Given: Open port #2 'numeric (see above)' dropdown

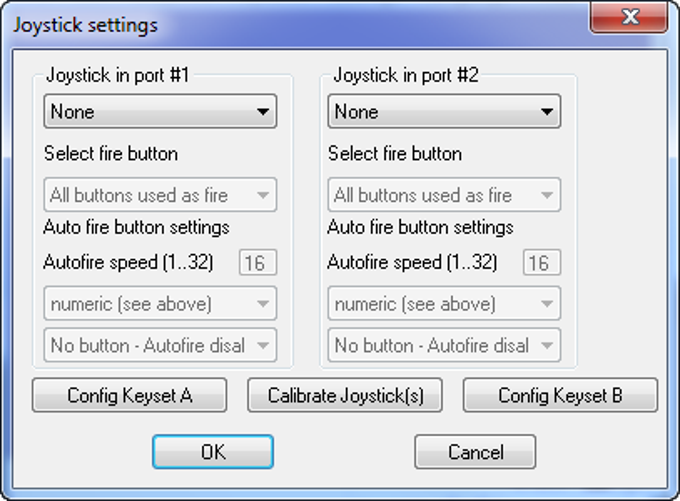Looking at the screenshot, I should point(444,304).
